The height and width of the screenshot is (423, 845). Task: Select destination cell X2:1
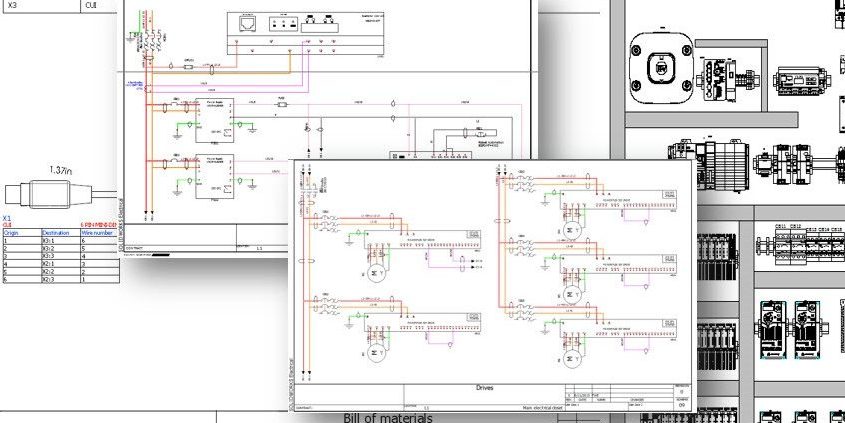[61, 264]
